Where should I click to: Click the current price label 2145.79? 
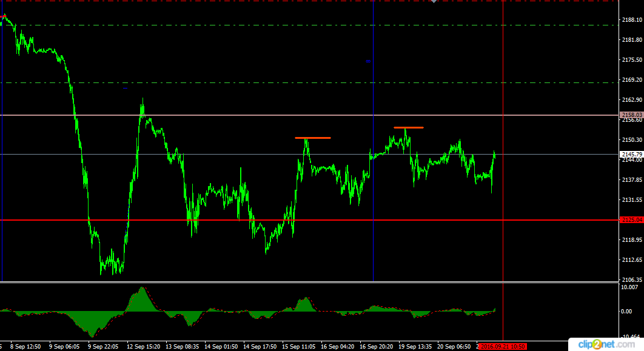point(632,155)
